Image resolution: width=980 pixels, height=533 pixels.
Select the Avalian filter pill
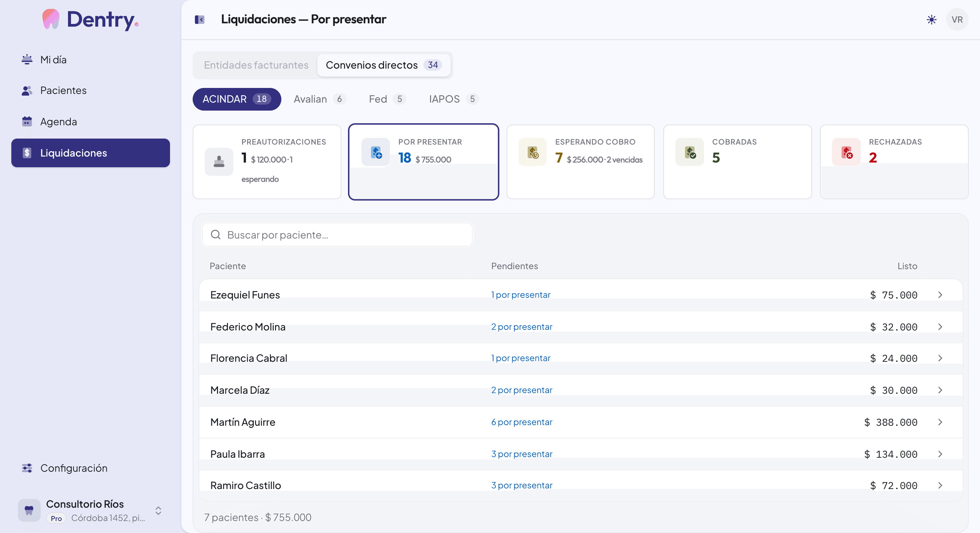point(320,99)
